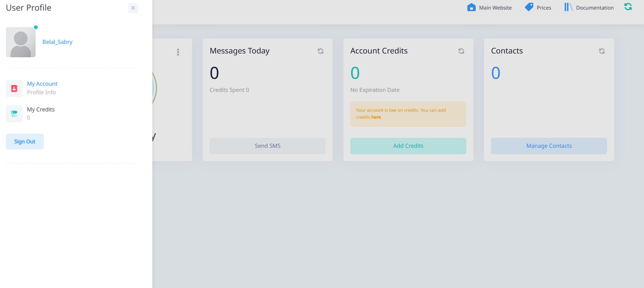This screenshot has width=644, height=288.
Task: Click the 'Credits Spent 0' text
Action: [x=229, y=90]
